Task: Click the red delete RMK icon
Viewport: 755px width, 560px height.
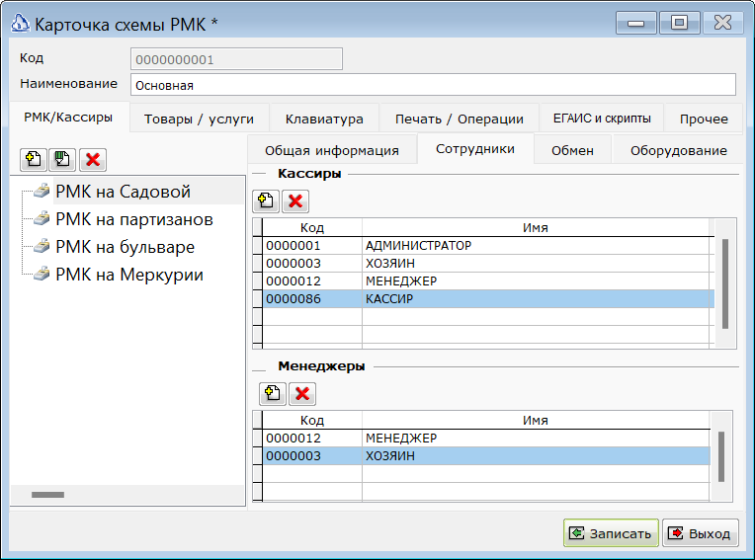Action: [93, 159]
